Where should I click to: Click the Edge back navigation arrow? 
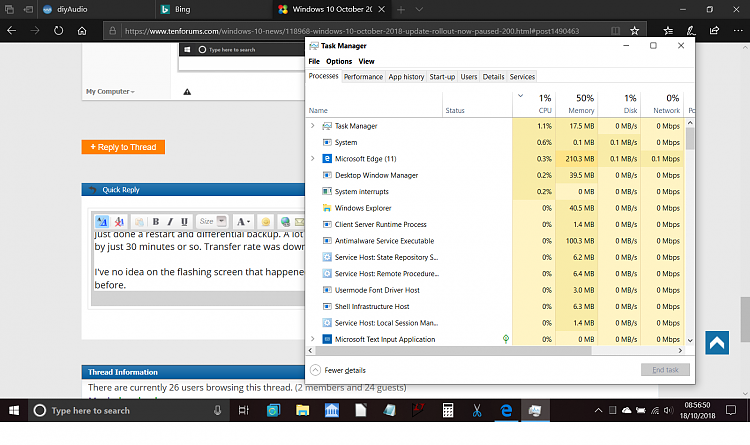[11, 31]
